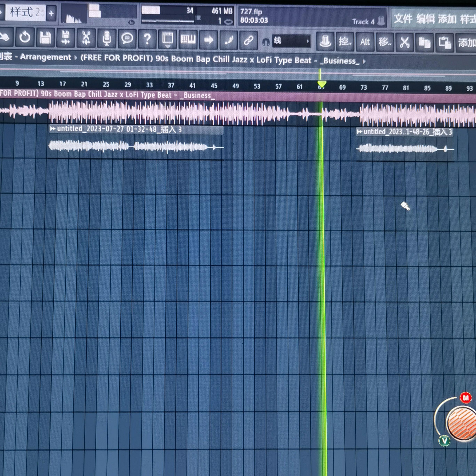Click the microphone one-click recording icon
Image resolution: width=476 pixels, height=476 pixels.
click(x=107, y=38)
